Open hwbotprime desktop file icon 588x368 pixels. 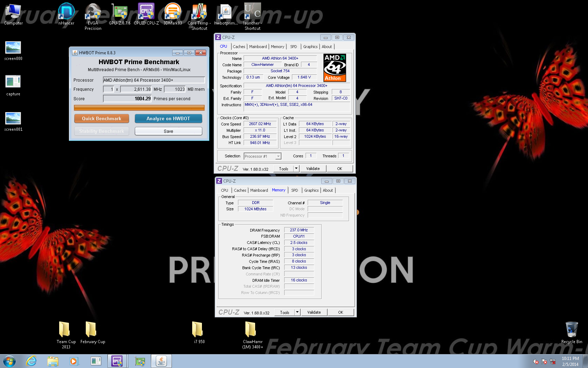(x=226, y=14)
